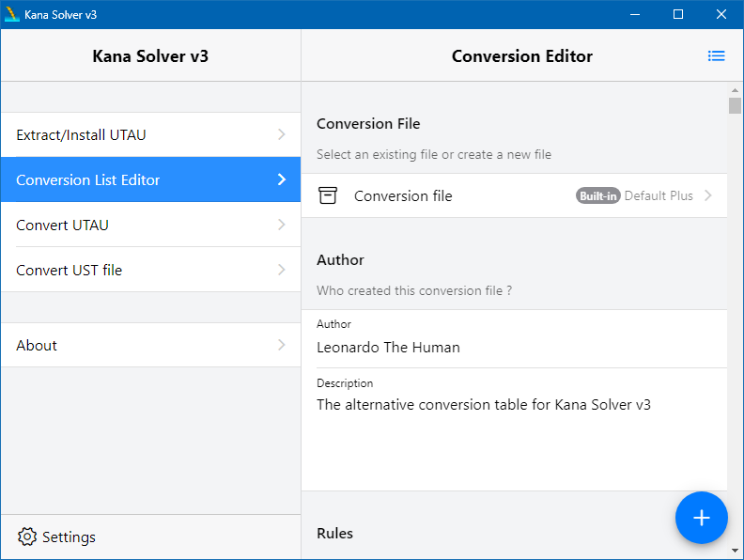Select Conversion List Editor in sidebar
744x560 pixels.
click(x=151, y=179)
